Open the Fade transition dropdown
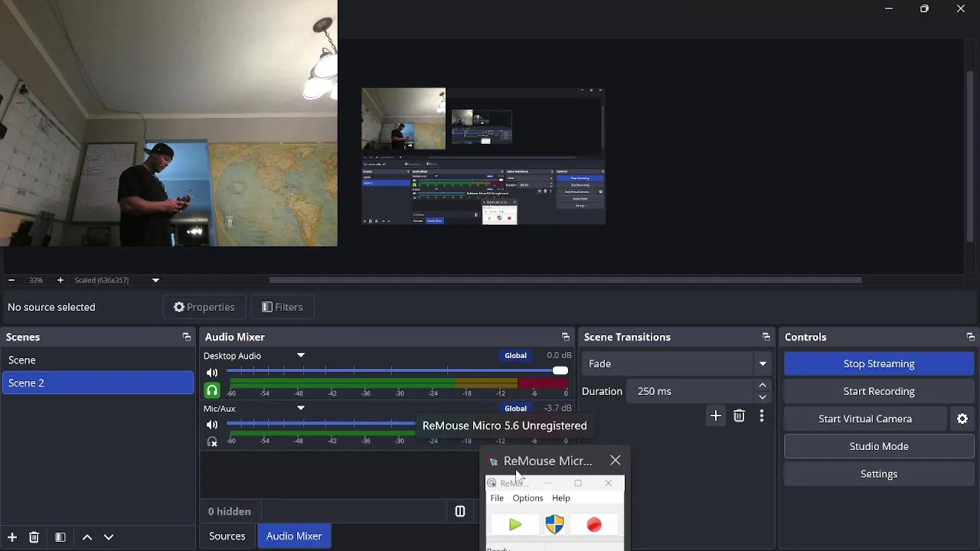The width and height of the screenshot is (980, 551). click(x=677, y=364)
